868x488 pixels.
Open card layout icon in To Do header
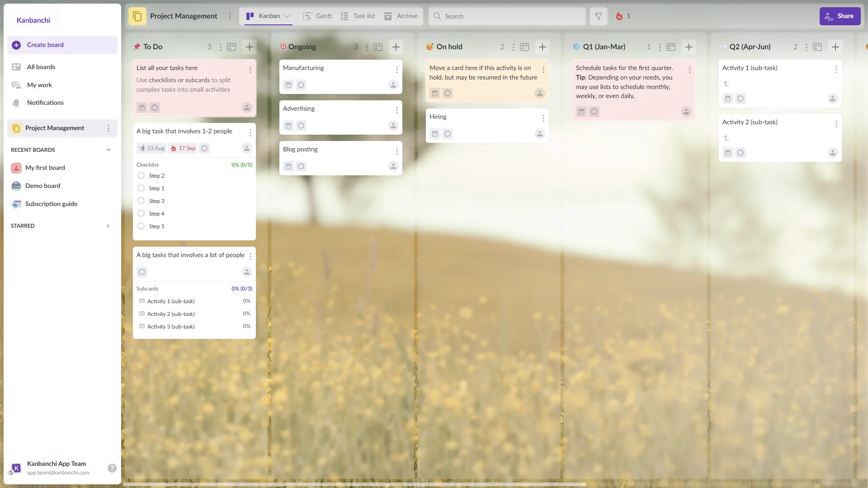[231, 47]
